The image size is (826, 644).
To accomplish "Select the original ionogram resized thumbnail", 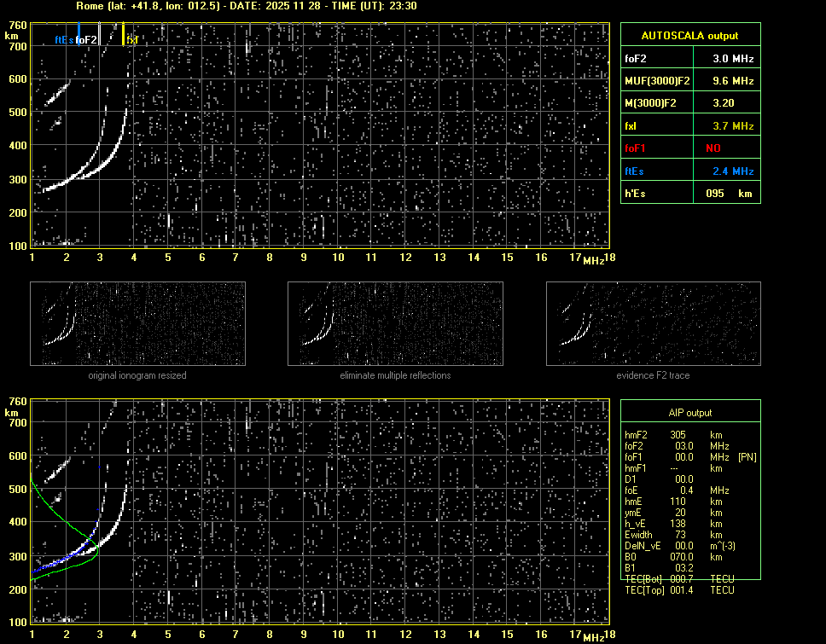I will pyautogui.click(x=137, y=324).
